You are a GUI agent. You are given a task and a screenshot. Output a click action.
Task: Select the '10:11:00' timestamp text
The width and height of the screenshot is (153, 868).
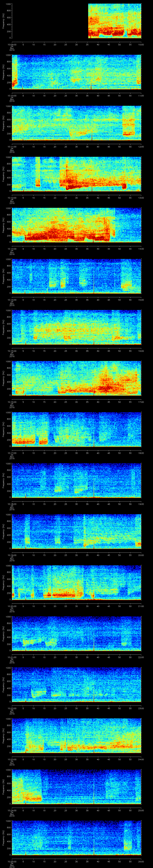pos(12,147)
